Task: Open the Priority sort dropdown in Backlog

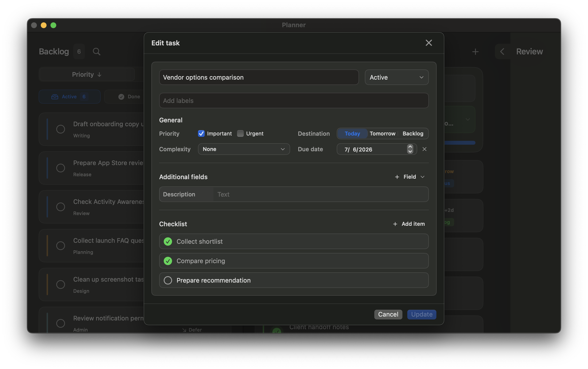Action: coord(87,75)
